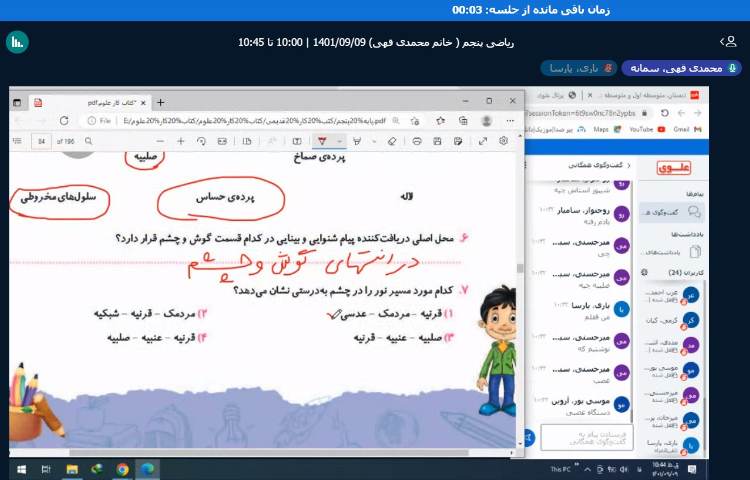750x480 pixels.
Task: Toggle the microphone on محمدی فهی، سمانه chip
Action: [732, 68]
